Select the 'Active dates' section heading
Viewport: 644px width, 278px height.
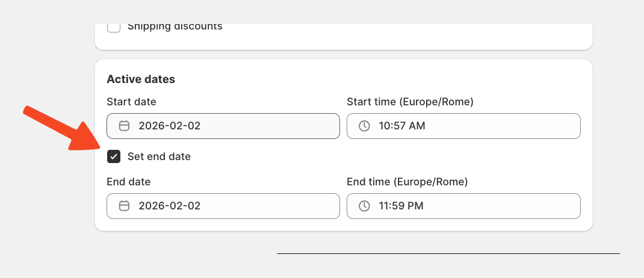(141, 79)
